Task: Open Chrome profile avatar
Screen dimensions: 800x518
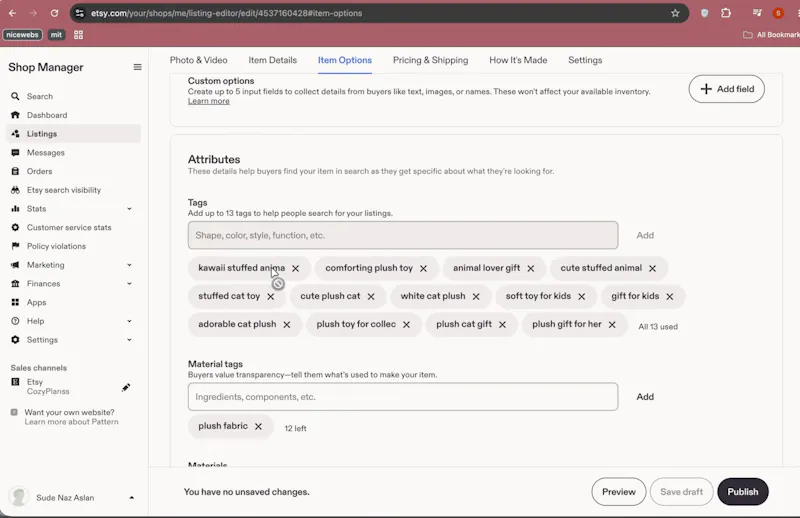Action: (778, 13)
